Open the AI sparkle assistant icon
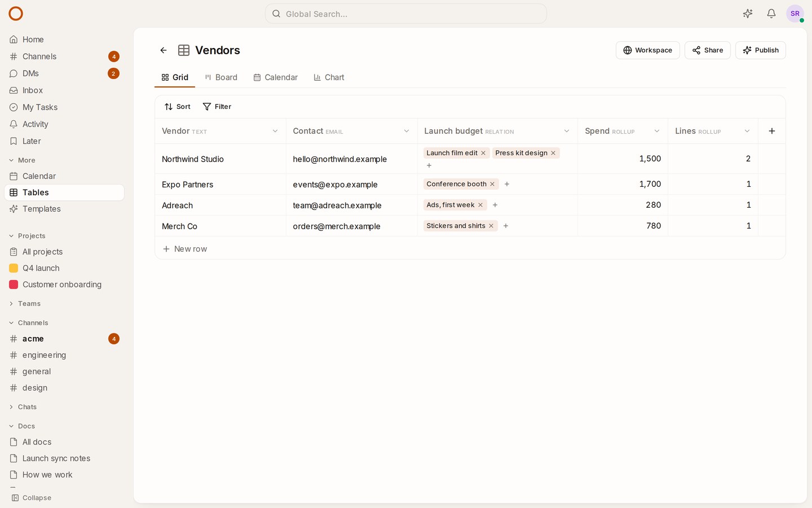Screen dimensions: 812x508 748,14
